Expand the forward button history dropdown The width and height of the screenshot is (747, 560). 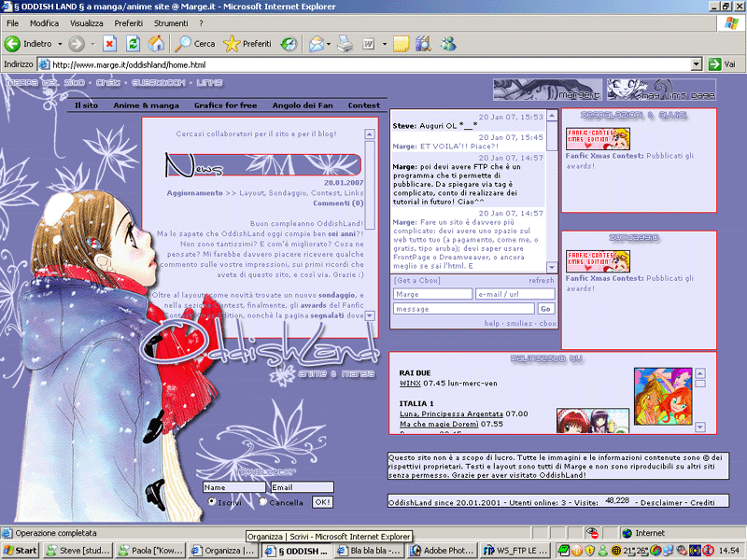[x=92, y=44]
